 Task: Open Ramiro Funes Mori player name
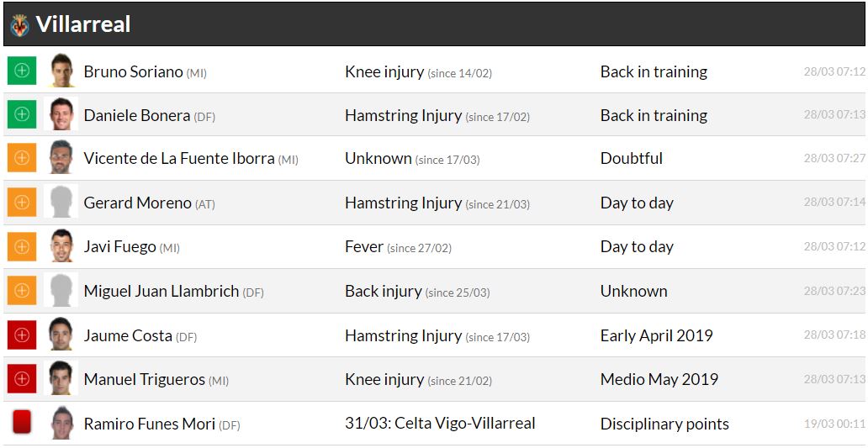[x=149, y=424]
